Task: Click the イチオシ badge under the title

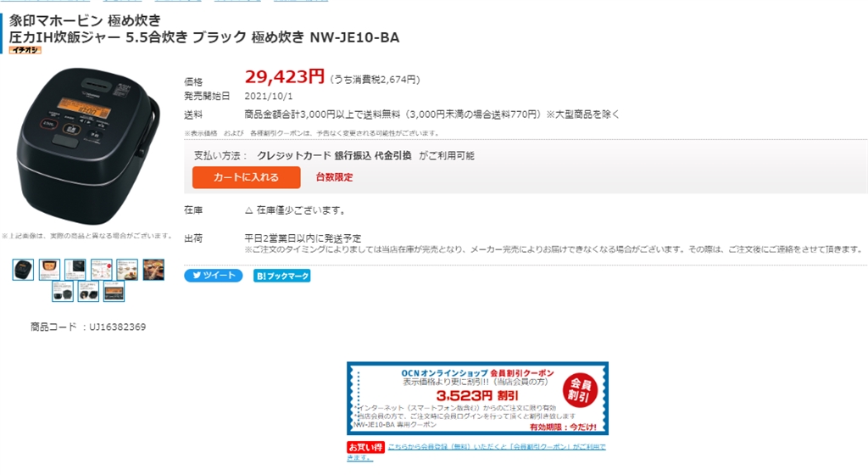Action: pos(25,50)
